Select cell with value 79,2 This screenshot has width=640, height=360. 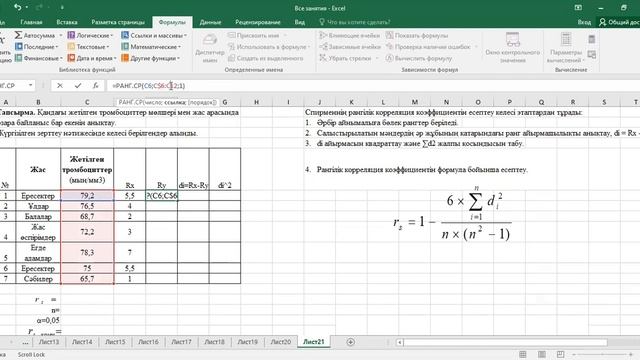point(87,196)
